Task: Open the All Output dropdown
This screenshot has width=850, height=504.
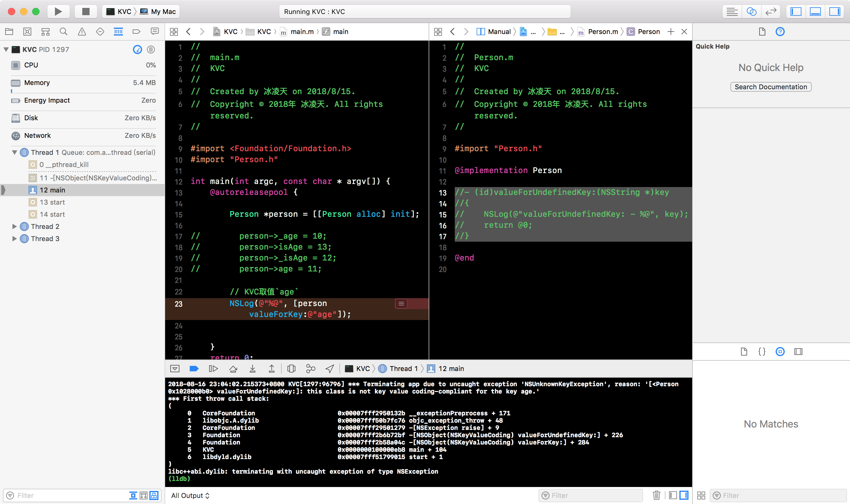Action: click(190, 495)
